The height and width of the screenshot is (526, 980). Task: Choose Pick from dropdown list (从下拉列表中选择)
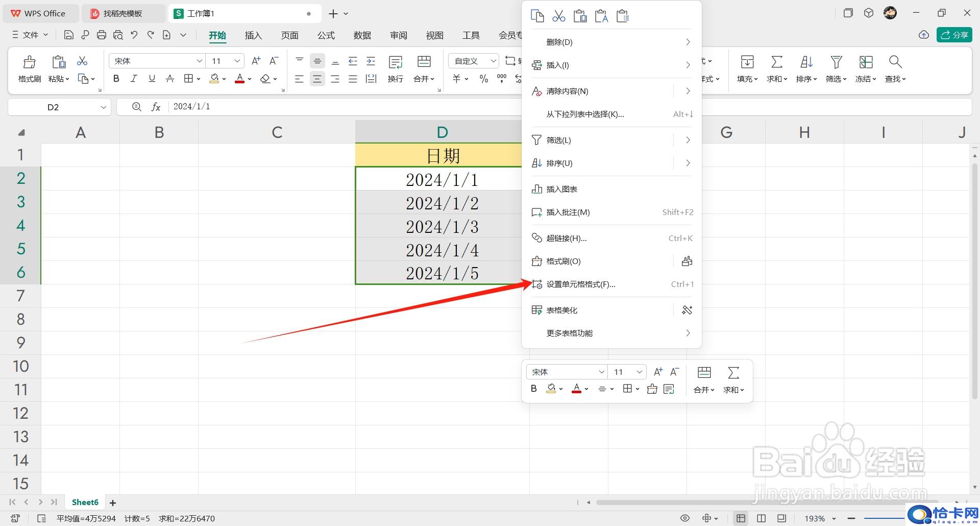(611, 114)
